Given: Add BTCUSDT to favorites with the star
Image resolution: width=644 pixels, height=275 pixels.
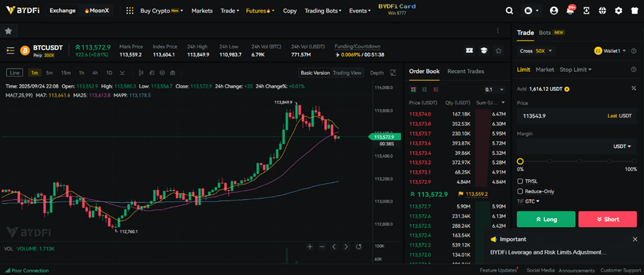Looking at the screenshot, I should [x=499, y=50].
